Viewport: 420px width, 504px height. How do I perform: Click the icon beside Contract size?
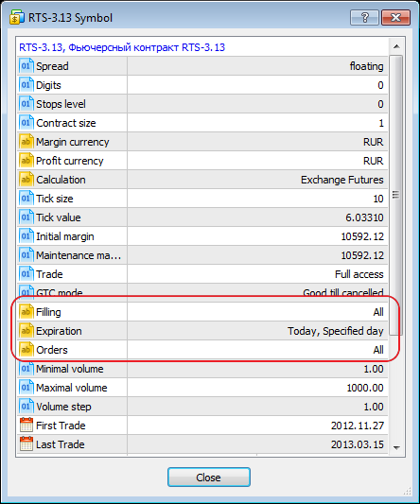point(26,123)
